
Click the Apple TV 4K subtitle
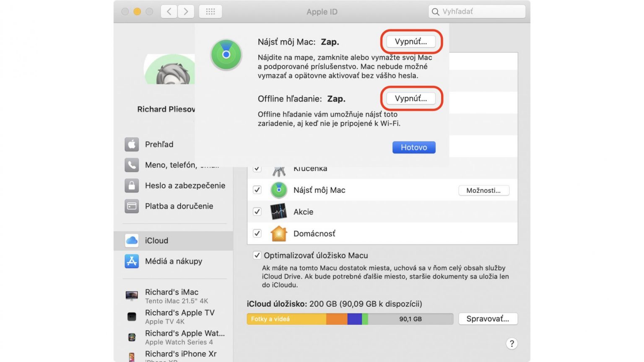pos(165,321)
